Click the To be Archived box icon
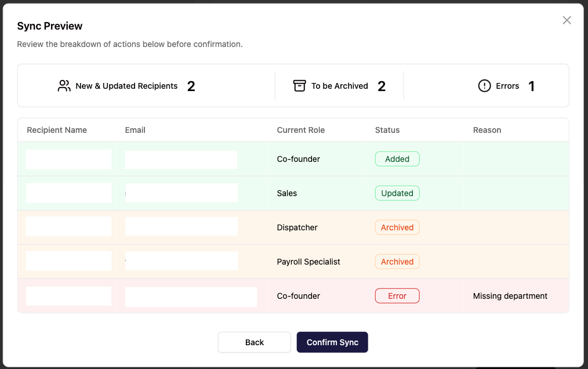The width and height of the screenshot is (588, 369). [x=299, y=86]
